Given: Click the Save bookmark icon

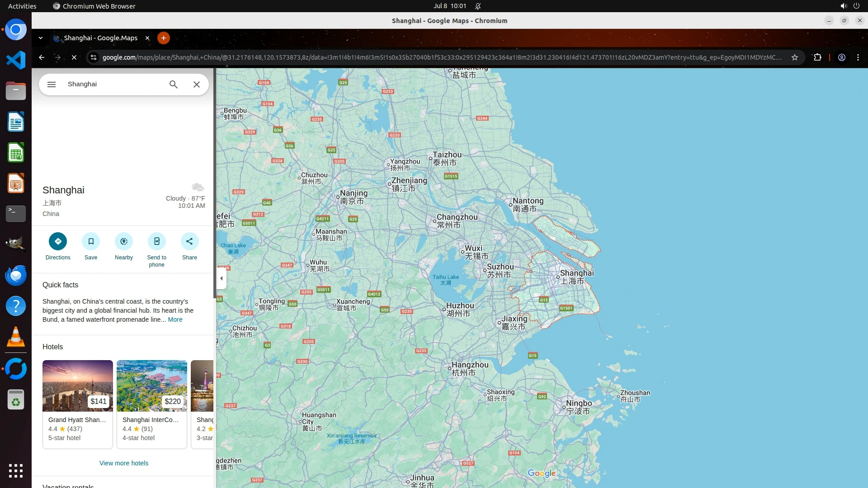Looking at the screenshot, I should (x=91, y=241).
